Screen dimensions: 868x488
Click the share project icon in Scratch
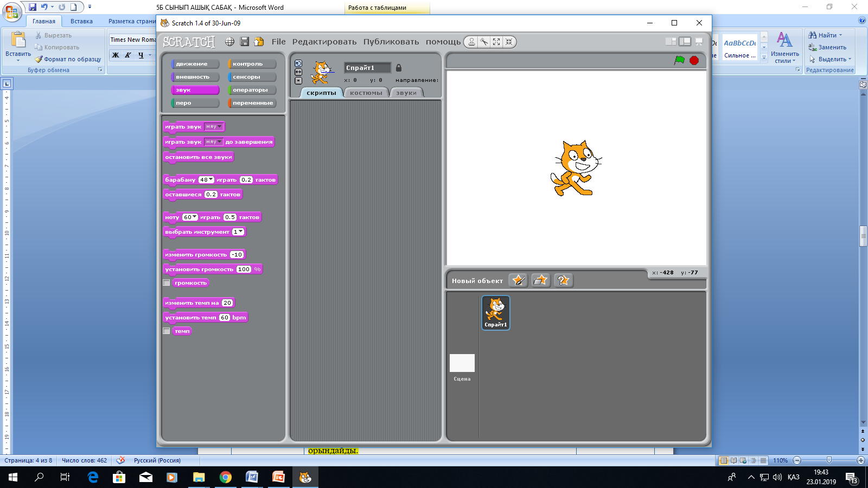click(x=259, y=42)
